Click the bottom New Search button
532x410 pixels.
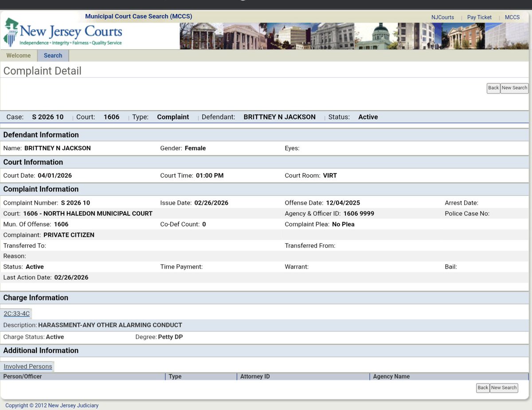(x=504, y=387)
